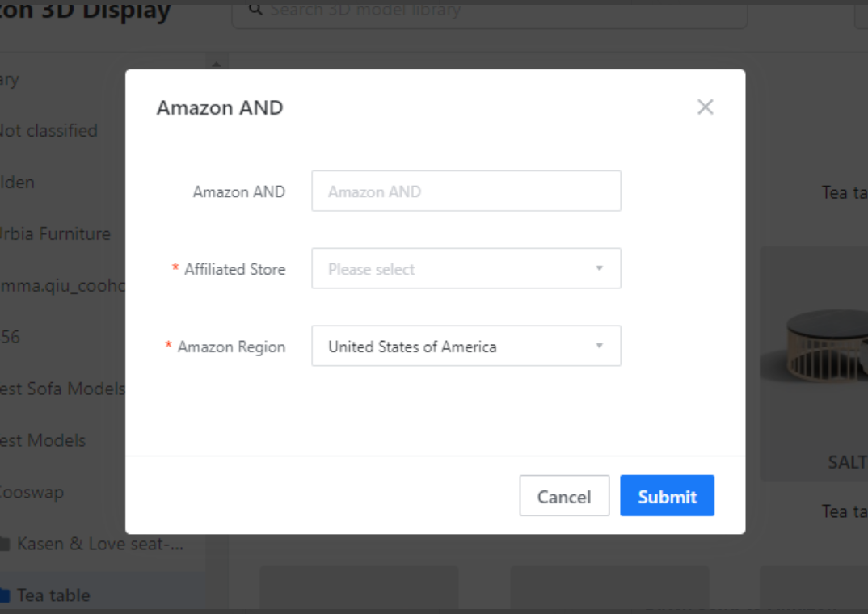This screenshot has height=614, width=868.
Task: Submit the Amazon AND form
Action: tap(667, 496)
